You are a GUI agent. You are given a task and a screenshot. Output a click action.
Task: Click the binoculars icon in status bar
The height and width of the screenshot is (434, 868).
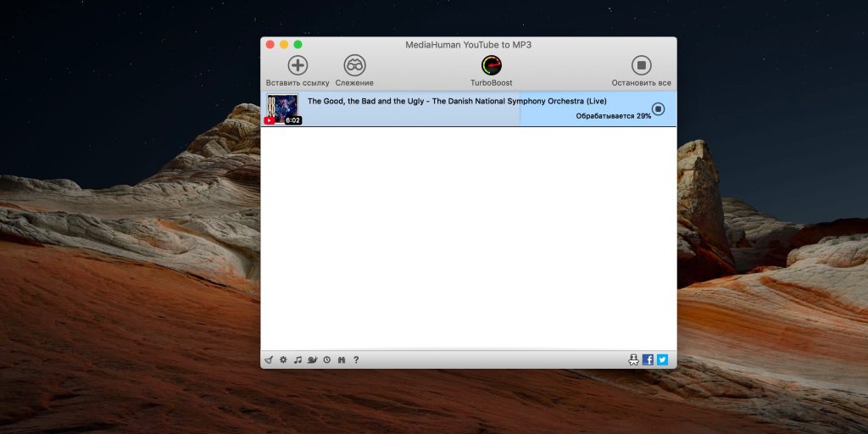342,359
